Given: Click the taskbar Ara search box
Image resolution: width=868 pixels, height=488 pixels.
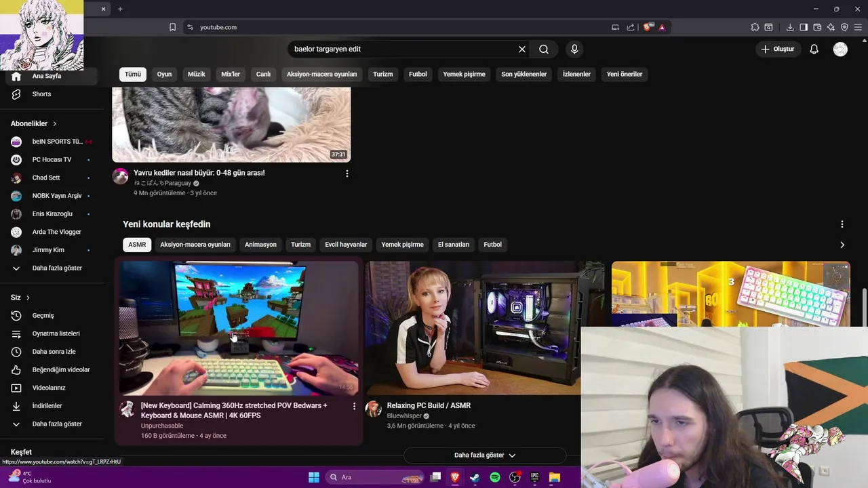Looking at the screenshot, I should [x=375, y=477].
